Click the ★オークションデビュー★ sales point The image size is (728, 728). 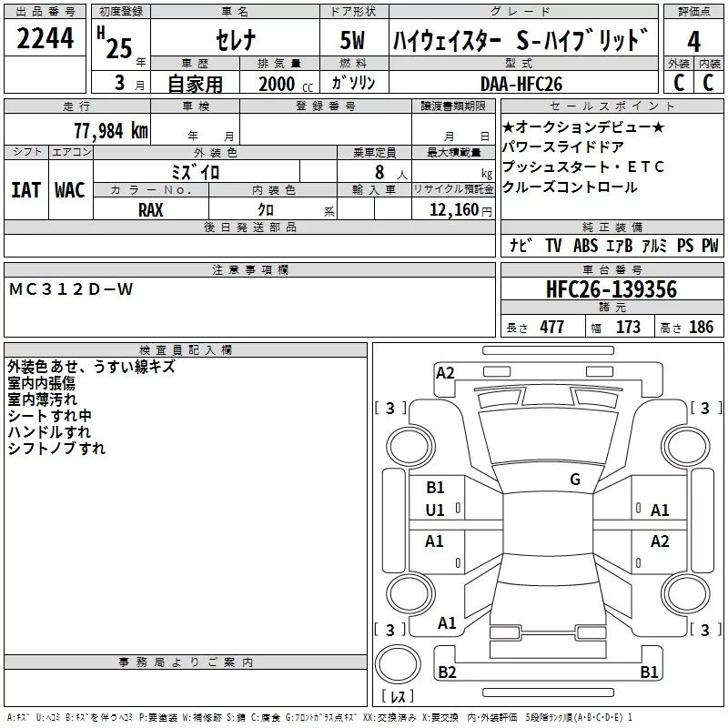point(583,127)
